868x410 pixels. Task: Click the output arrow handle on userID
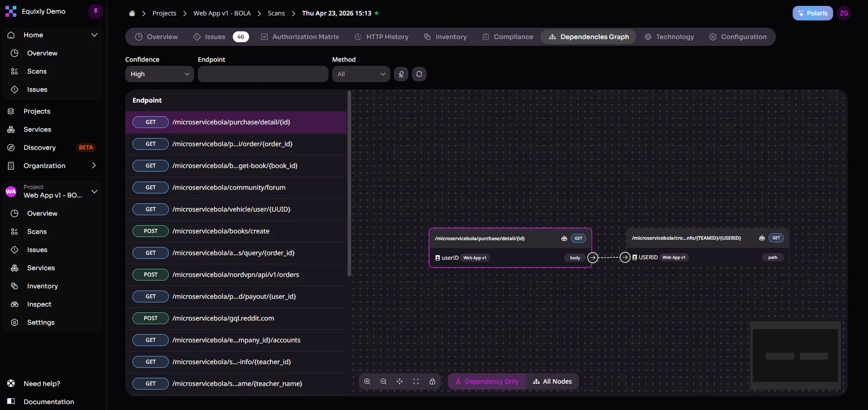point(593,257)
